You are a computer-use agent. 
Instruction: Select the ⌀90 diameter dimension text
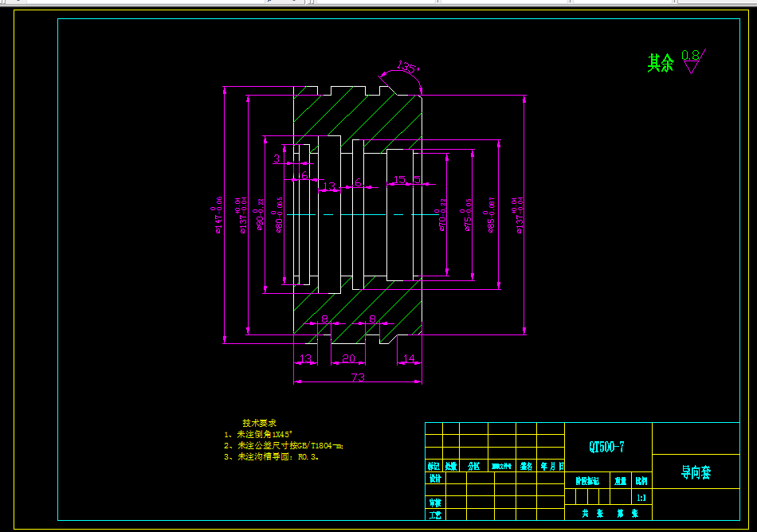pos(258,215)
